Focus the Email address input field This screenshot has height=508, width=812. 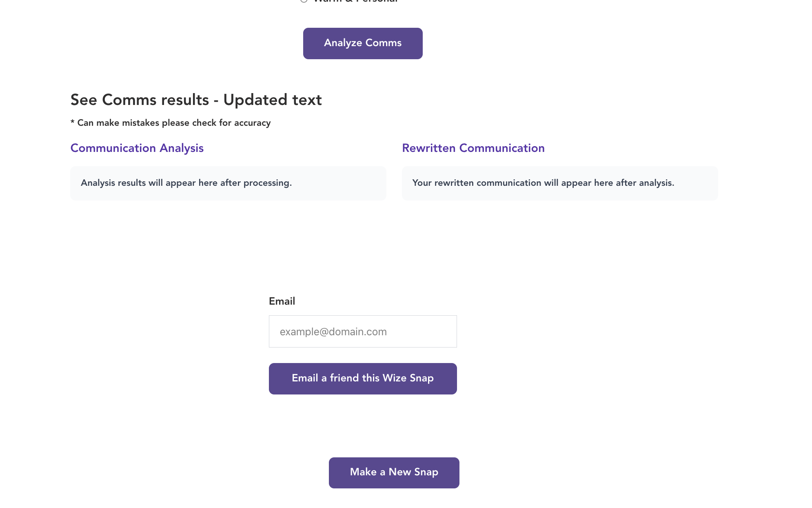pos(362,331)
